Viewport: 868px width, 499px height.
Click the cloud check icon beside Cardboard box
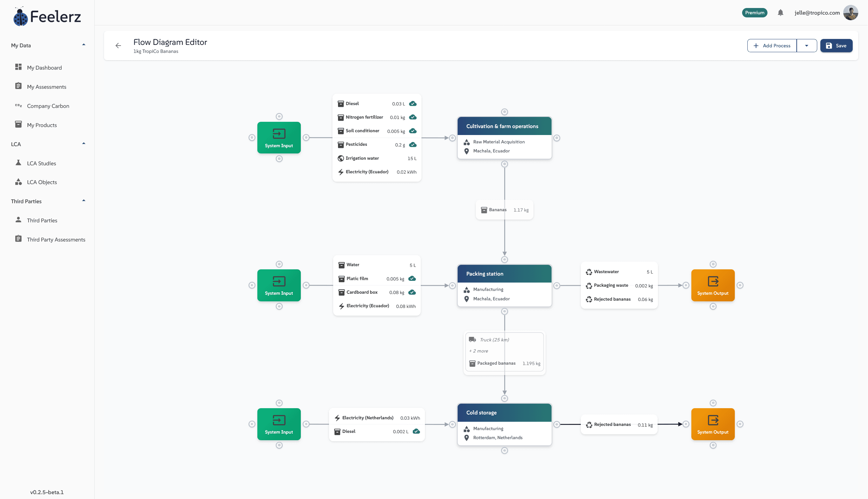[x=412, y=292]
